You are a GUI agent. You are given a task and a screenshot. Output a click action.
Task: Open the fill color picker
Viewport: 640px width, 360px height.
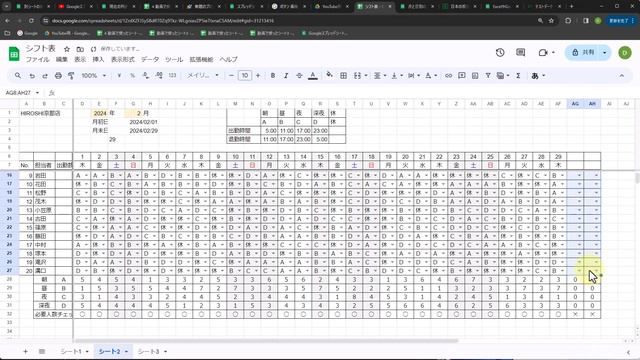click(x=329, y=75)
